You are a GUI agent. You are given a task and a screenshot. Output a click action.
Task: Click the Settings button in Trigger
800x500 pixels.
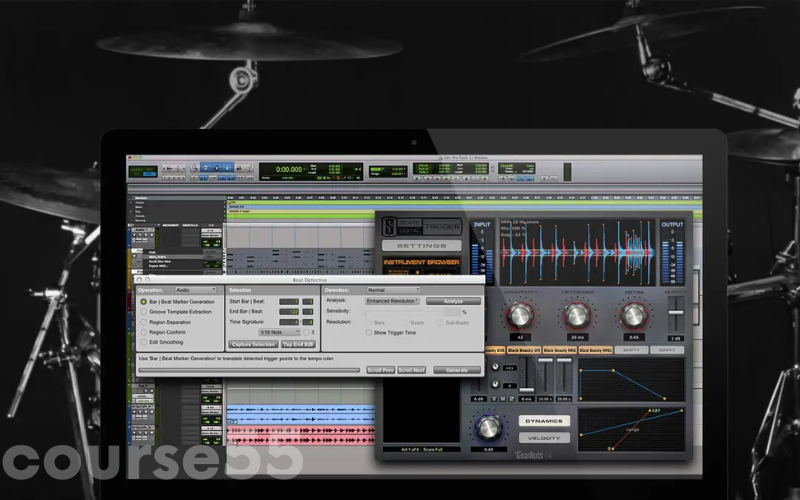click(422, 245)
